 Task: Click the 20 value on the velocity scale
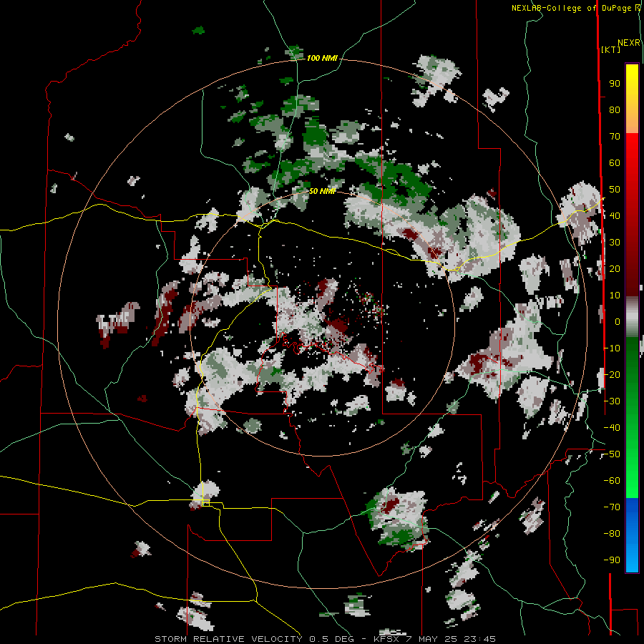tap(615, 268)
